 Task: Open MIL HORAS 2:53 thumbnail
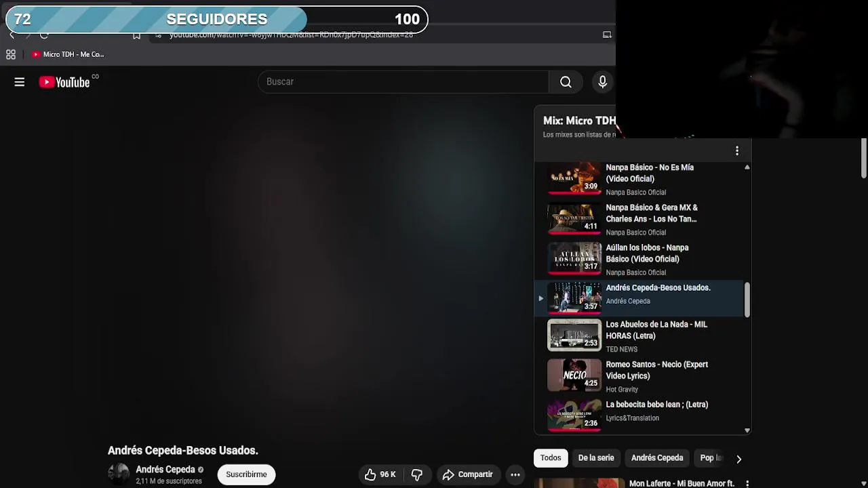pyautogui.click(x=574, y=335)
